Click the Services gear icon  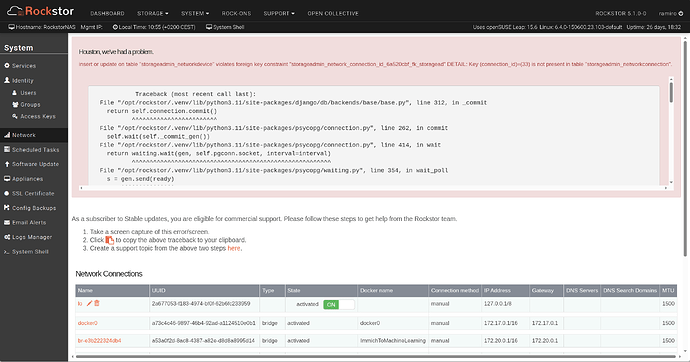pos(7,66)
